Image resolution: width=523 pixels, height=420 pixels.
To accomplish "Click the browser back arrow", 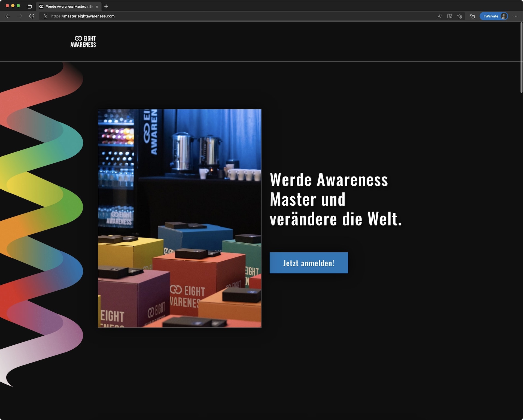I will coord(8,16).
